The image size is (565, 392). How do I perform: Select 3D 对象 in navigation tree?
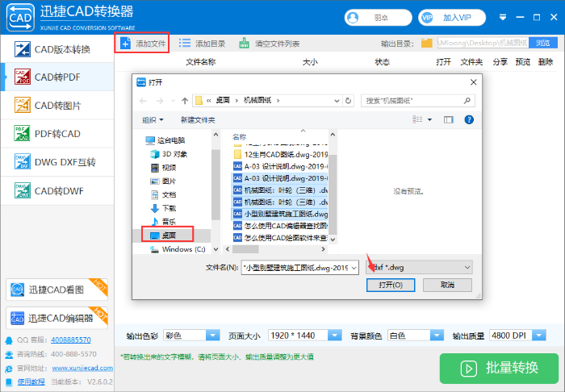pyautogui.click(x=169, y=154)
